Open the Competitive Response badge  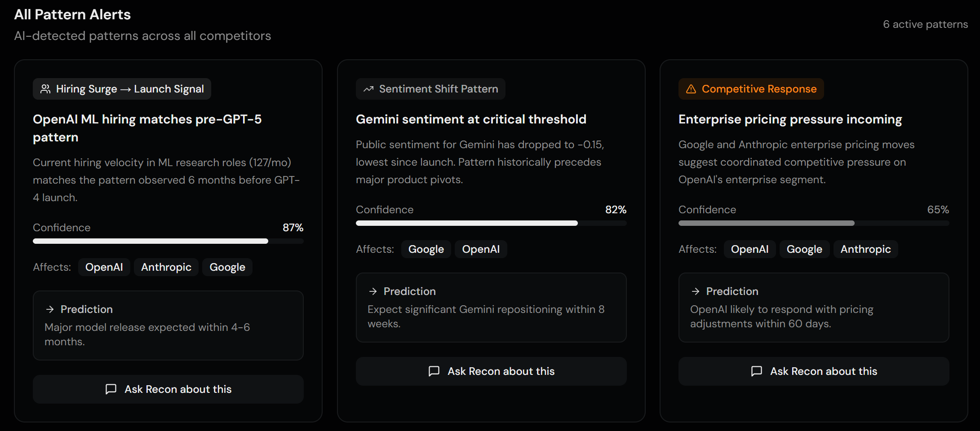point(751,89)
